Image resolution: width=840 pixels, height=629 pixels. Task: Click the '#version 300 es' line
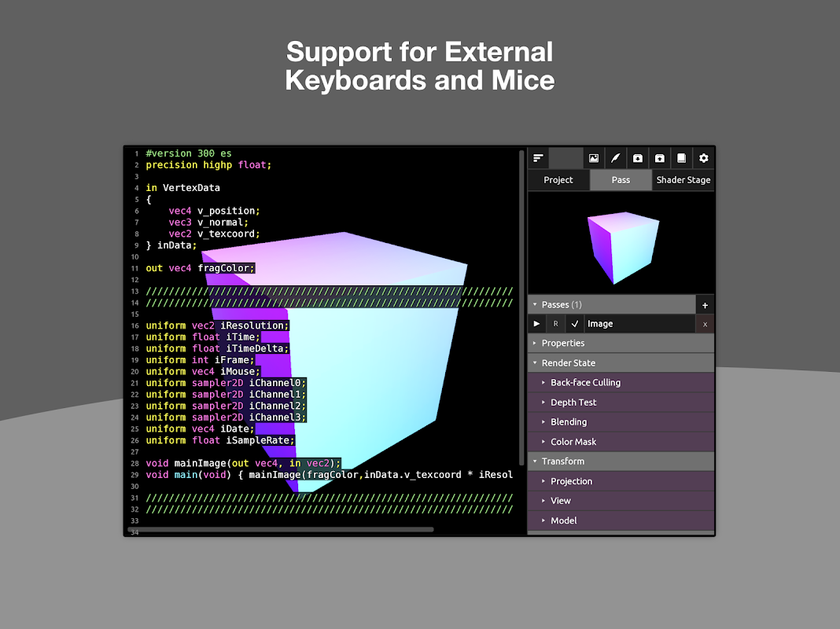pyautogui.click(x=189, y=153)
